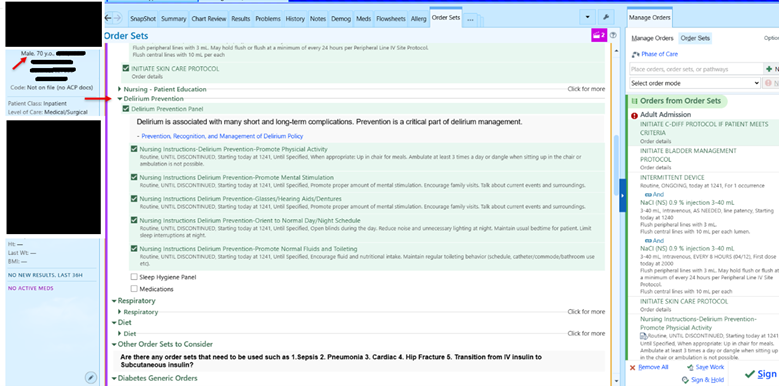Open the Select order mode dropdown
779x386 pixels.
695,83
